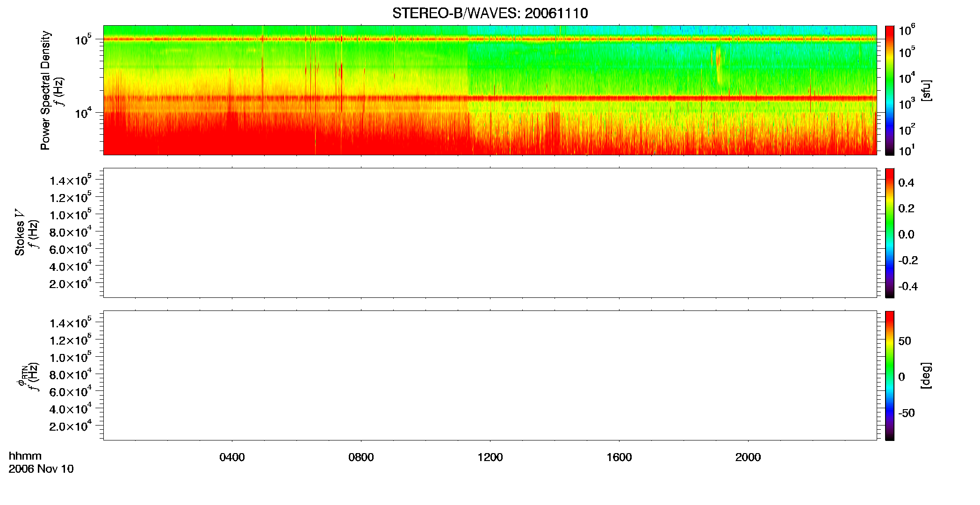Select the 2000 time axis label
The image size is (980, 505).
pos(748,457)
